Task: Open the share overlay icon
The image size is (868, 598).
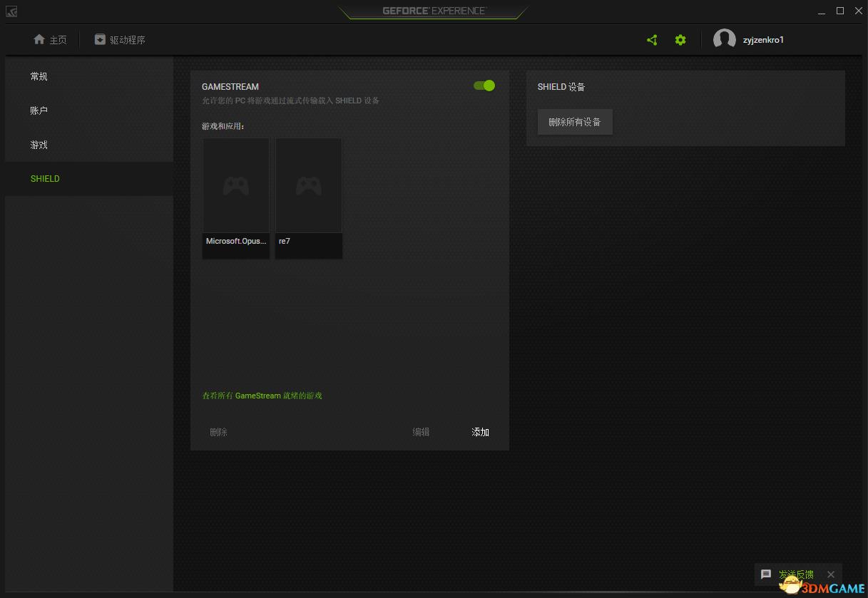Action: [x=652, y=40]
